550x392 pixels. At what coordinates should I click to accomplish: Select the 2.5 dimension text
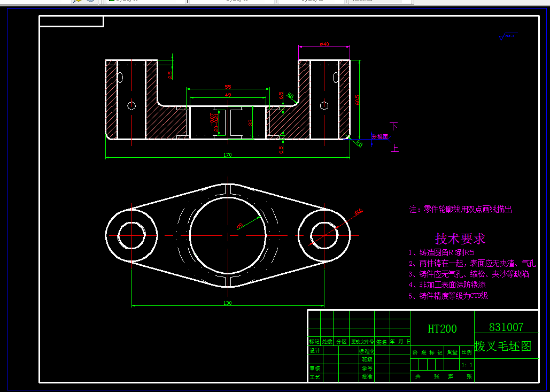(x=170, y=75)
